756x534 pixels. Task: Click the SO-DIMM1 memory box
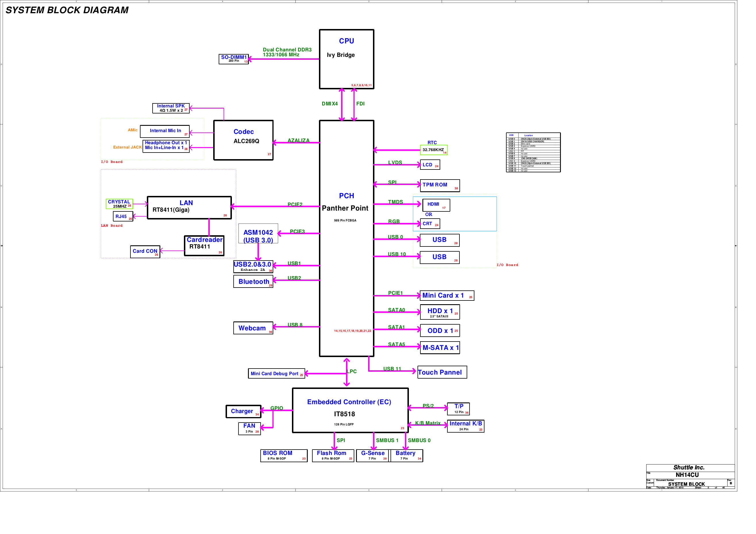click(x=233, y=59)
